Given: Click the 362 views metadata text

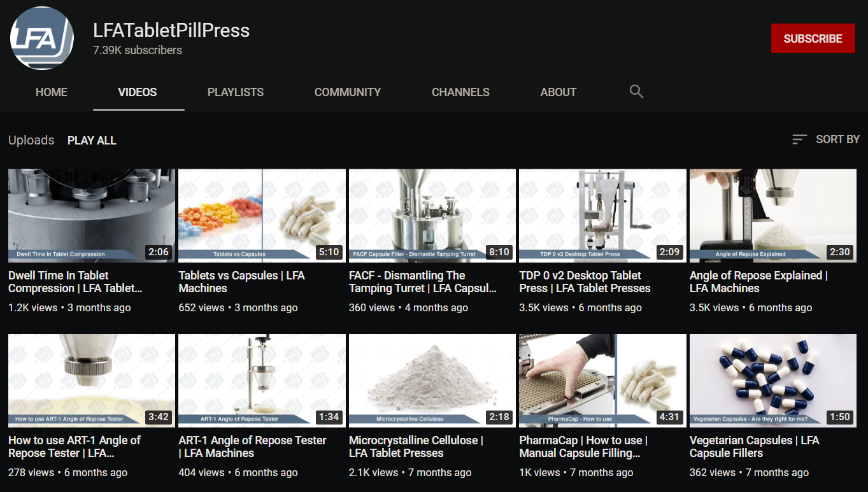Looking at the screenshot, I should 749,473.
